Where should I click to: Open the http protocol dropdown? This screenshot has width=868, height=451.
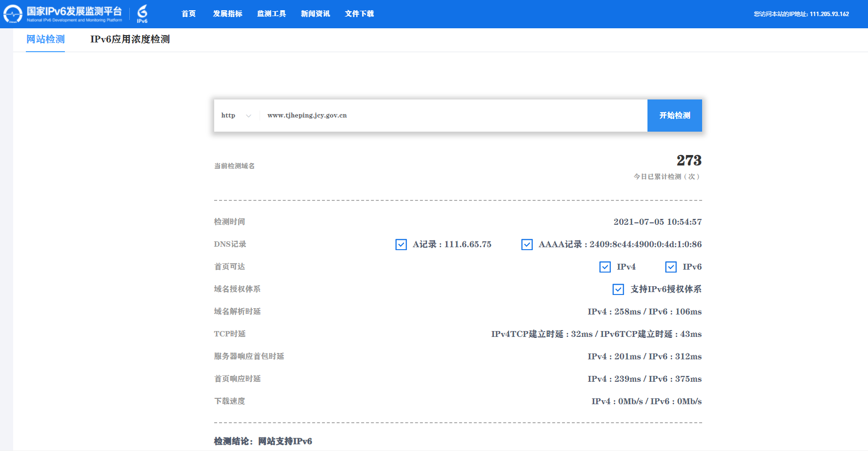pos(228,116)
